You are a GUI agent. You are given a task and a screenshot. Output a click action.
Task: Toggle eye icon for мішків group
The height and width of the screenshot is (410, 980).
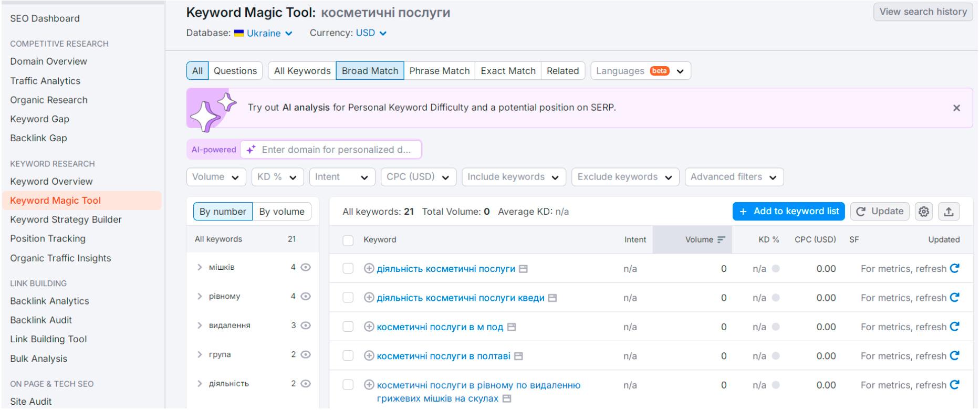(306, 267)
